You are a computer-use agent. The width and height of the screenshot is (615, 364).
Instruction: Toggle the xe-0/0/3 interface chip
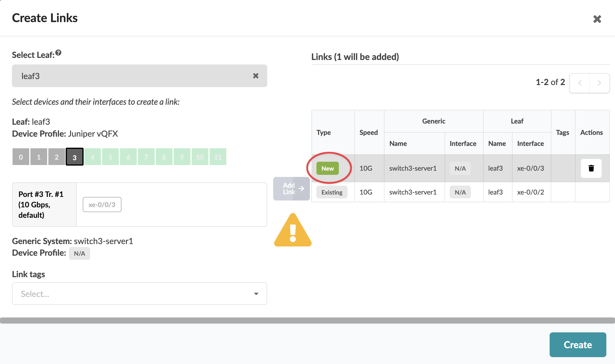pos(102,205)
